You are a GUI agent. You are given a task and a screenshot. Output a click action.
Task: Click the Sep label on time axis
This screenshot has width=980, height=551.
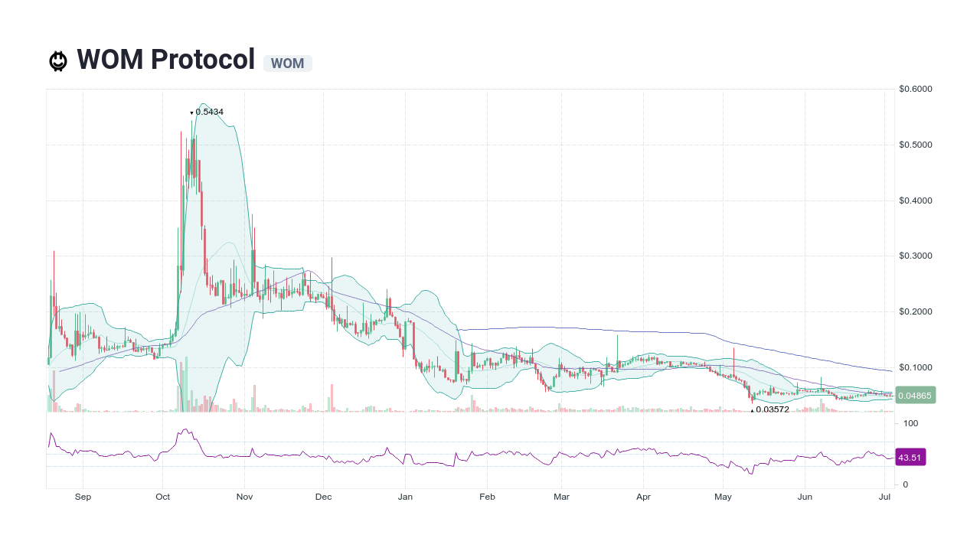(83, 497)
